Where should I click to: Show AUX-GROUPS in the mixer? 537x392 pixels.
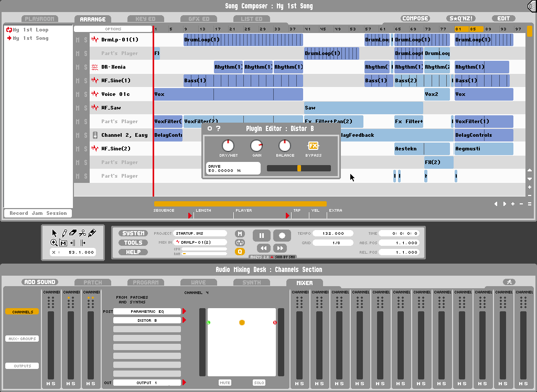[x=22, y=339]
